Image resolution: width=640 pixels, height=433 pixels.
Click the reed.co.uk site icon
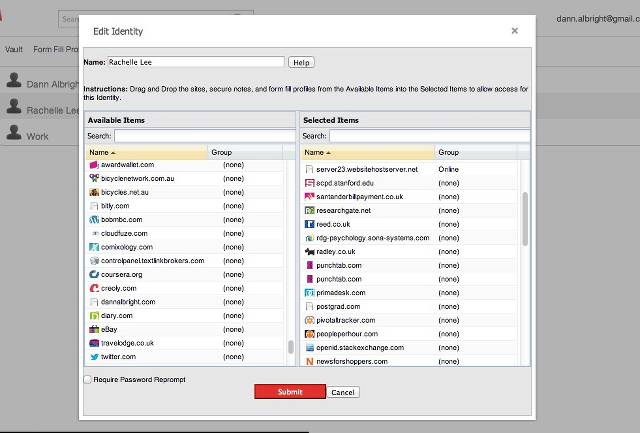coord(309,224)
